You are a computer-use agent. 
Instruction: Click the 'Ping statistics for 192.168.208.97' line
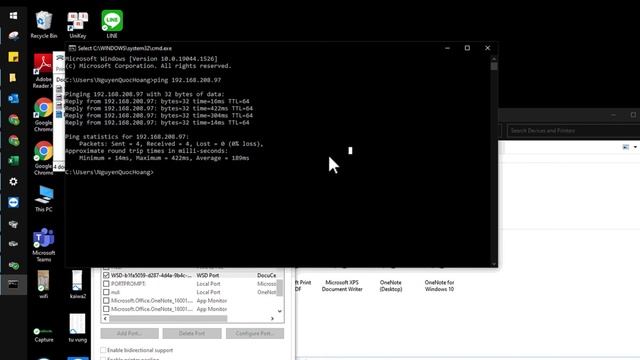[127, 137]
